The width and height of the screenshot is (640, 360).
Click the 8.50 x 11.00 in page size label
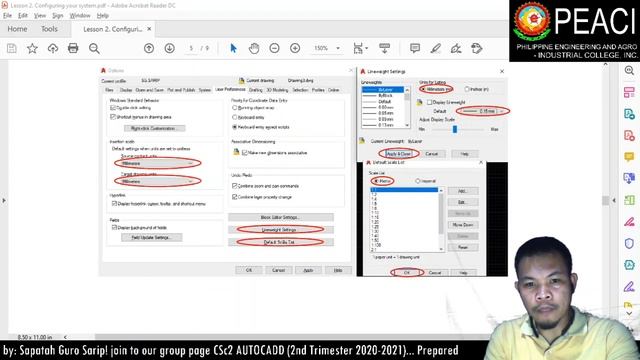point(35,337)
